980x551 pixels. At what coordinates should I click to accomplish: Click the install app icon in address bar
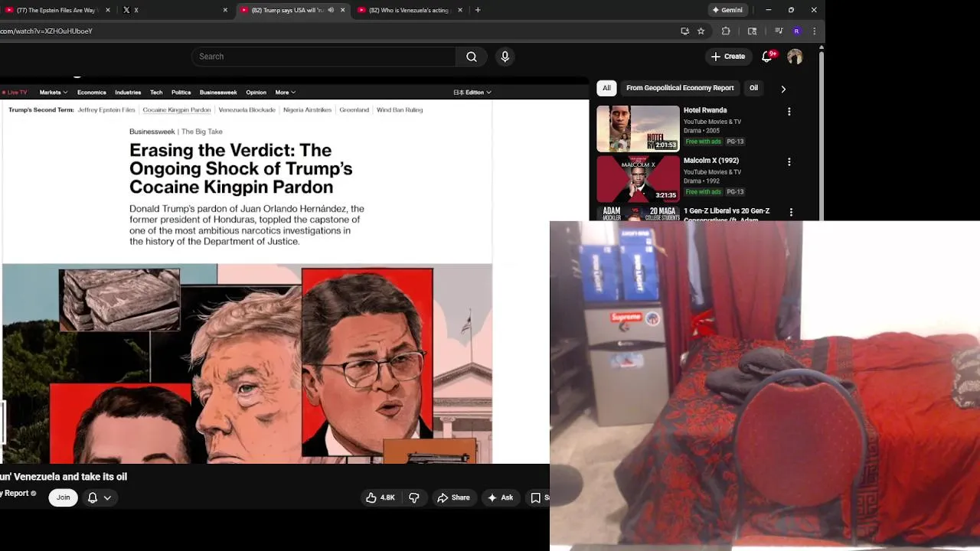684,31
